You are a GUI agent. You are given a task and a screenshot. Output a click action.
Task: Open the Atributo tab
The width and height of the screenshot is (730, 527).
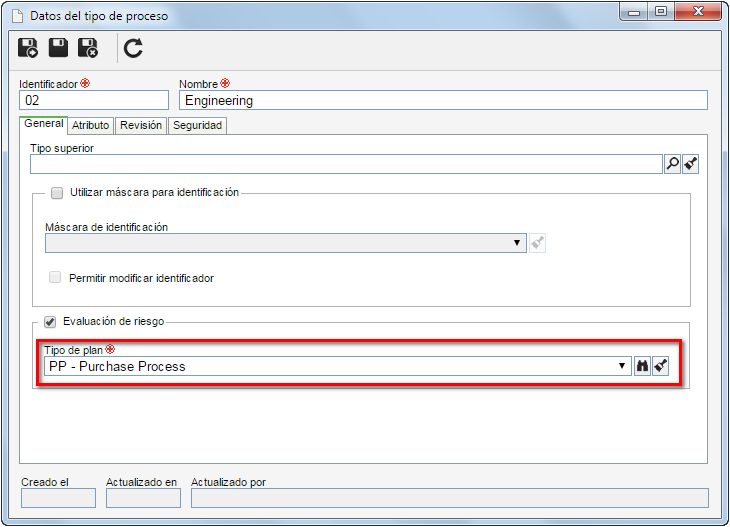[x=90, y=125]
